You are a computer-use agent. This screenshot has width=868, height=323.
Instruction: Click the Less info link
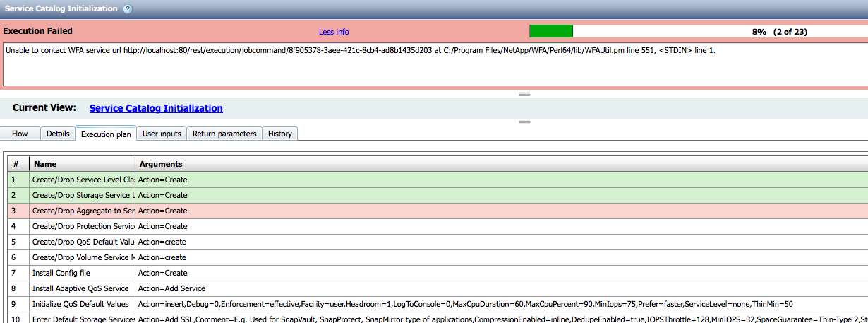pyautogui.click(x=334, y=32)
